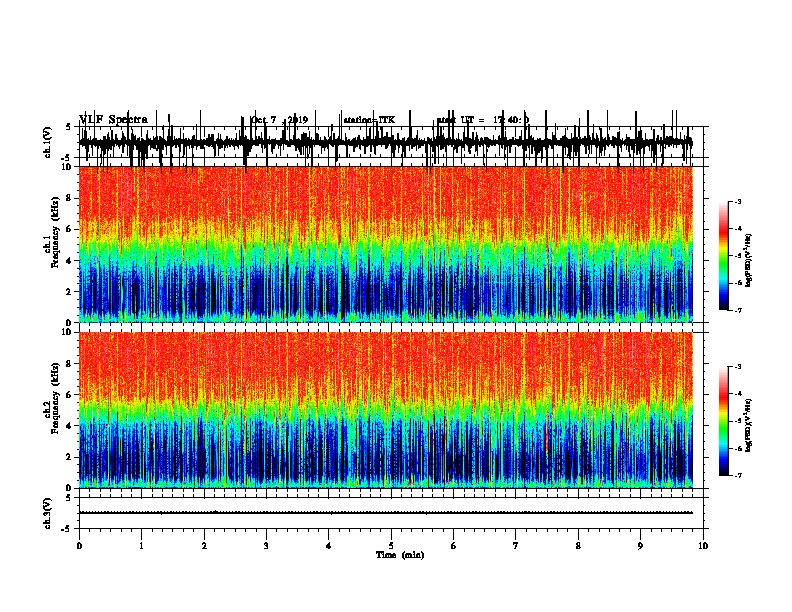Click time axis tick label "6"
The width and height of the screenshot is (792, 612).
pyautogui.click(x=454, y=546)
